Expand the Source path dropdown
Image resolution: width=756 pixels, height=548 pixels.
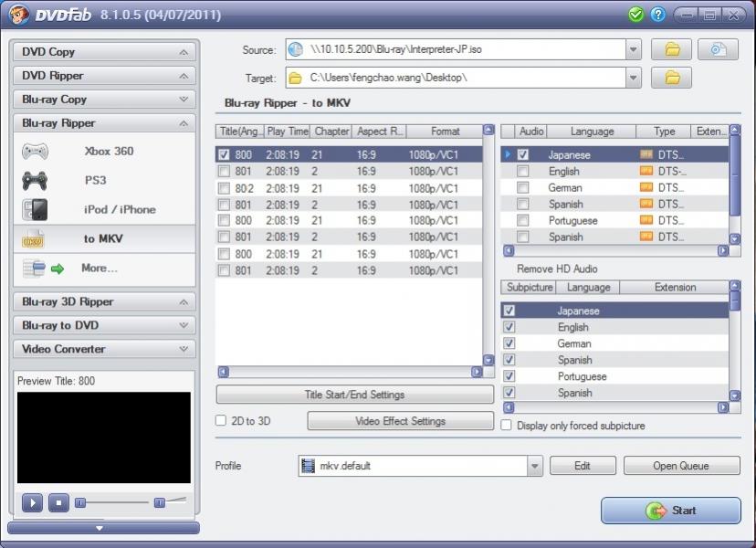click(634, 49)
